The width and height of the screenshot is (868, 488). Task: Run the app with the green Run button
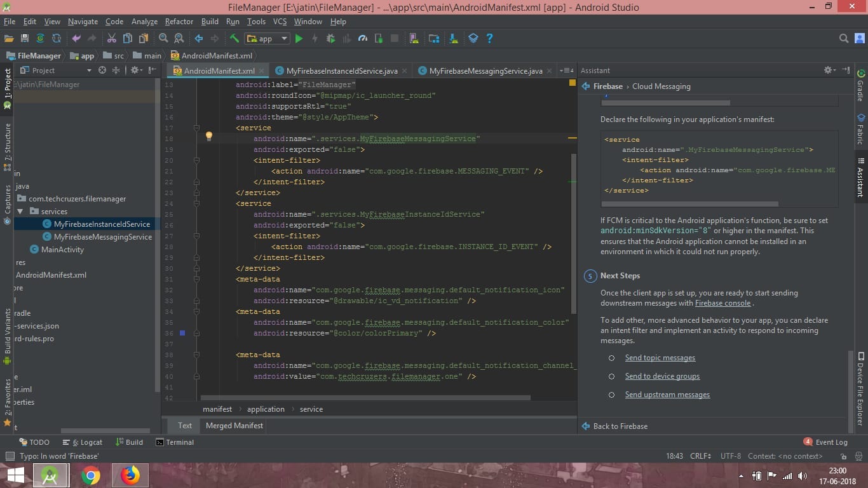(x=299, y=38)
